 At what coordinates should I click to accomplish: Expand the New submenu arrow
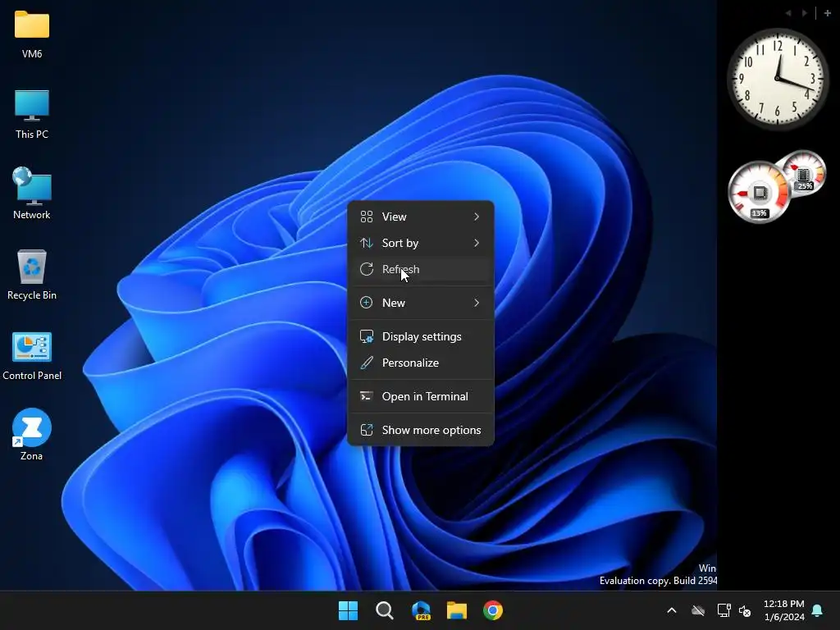click(x=477, y=303)
